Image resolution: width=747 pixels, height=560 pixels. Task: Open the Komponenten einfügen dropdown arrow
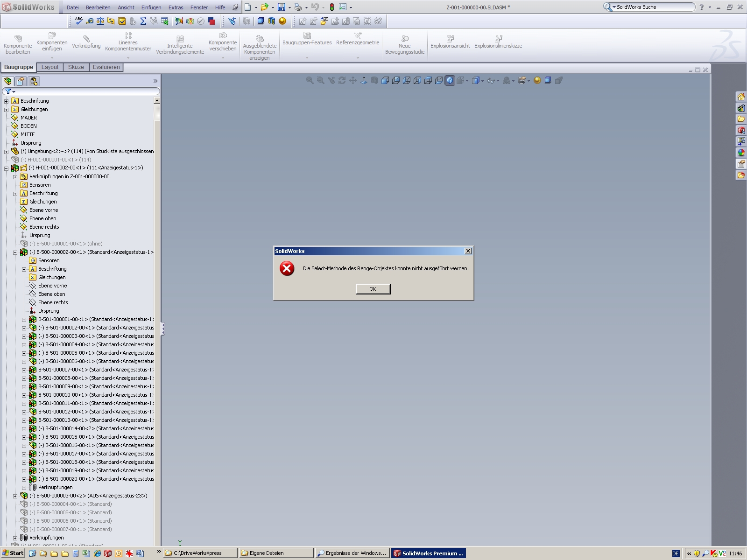(52, 58)
